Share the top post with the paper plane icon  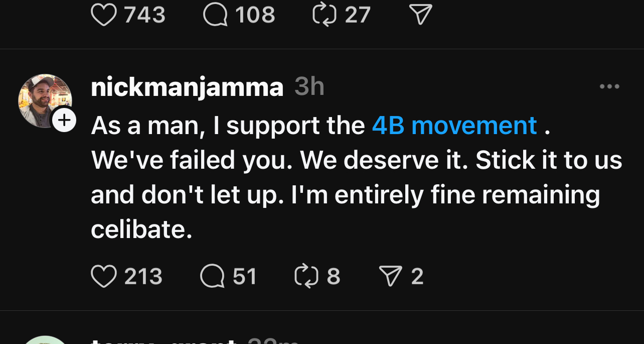(421, 15)
